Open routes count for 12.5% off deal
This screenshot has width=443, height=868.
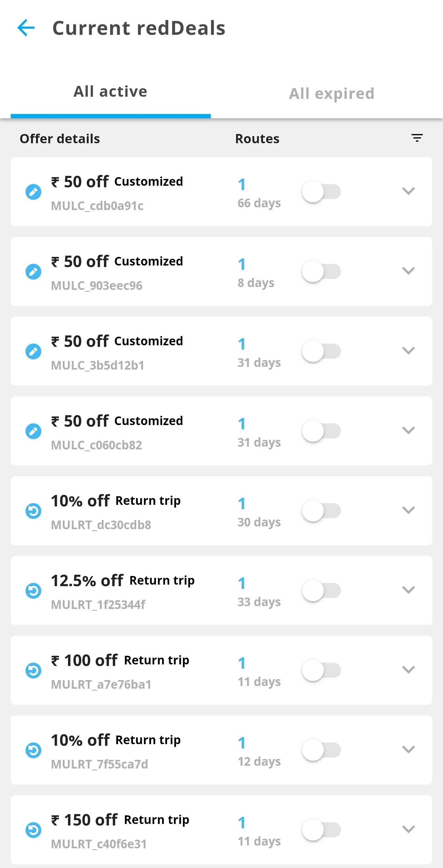pyautogui.click(x=241, y=583)
